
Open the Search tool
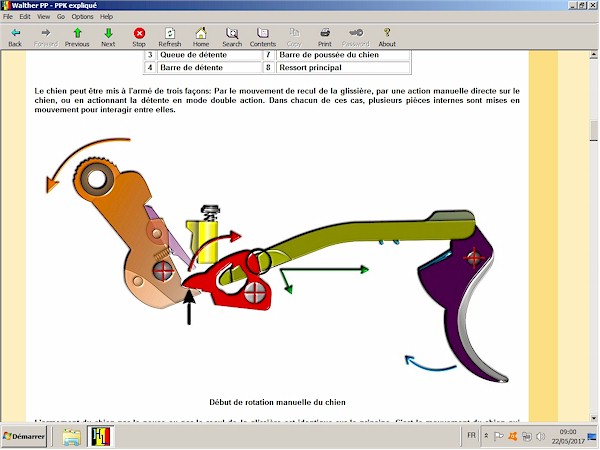232,37
